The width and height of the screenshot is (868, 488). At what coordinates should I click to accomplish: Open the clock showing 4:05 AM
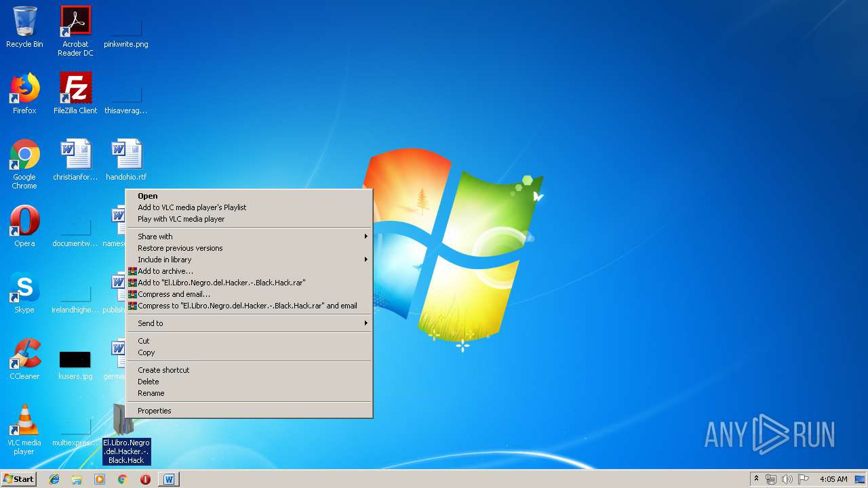(833, 479)
